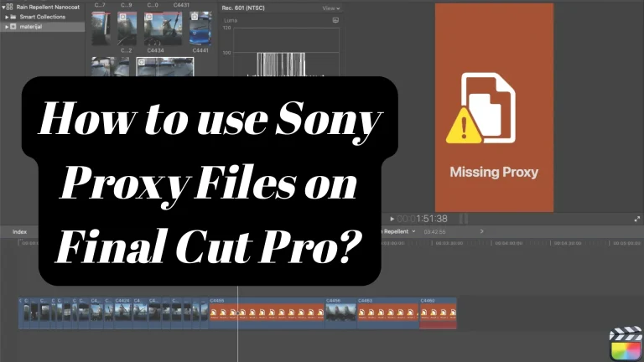Select the Smart Collections row
This screenshot has height=362, width=644.
(42, 17)
